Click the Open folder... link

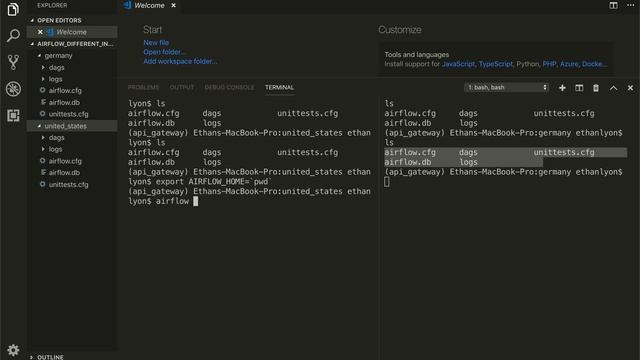tap(164, 52)
